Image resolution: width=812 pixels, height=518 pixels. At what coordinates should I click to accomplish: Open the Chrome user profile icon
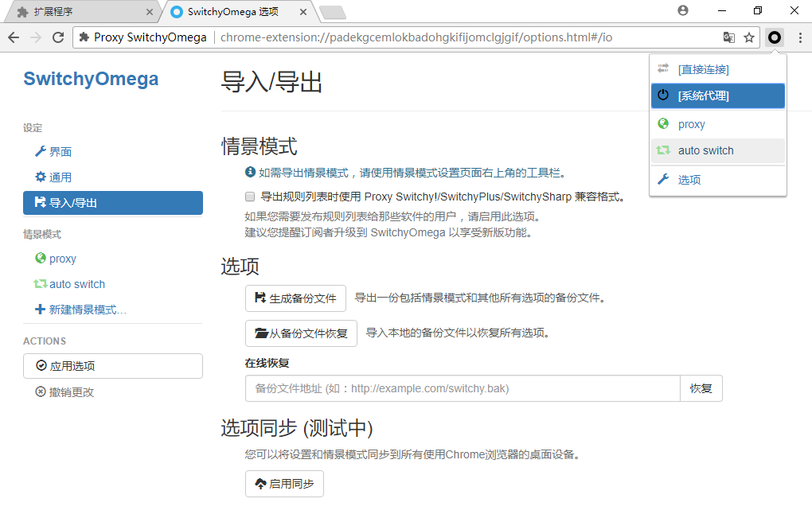click(683, 10)
